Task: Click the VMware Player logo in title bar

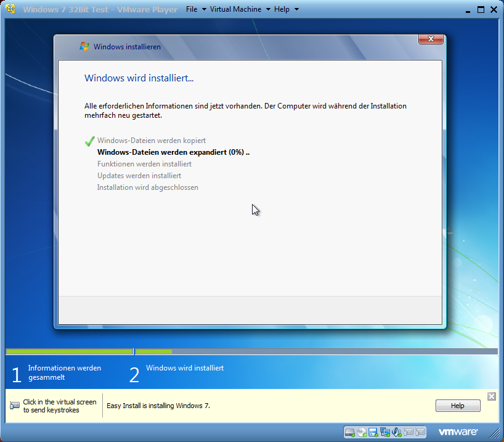Action: coord(10,9)
